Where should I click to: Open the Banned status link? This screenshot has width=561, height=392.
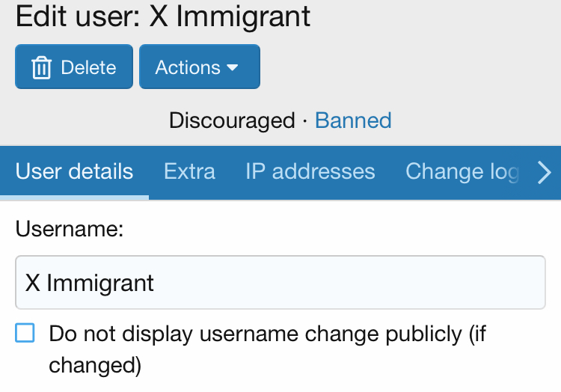[353, 120]
